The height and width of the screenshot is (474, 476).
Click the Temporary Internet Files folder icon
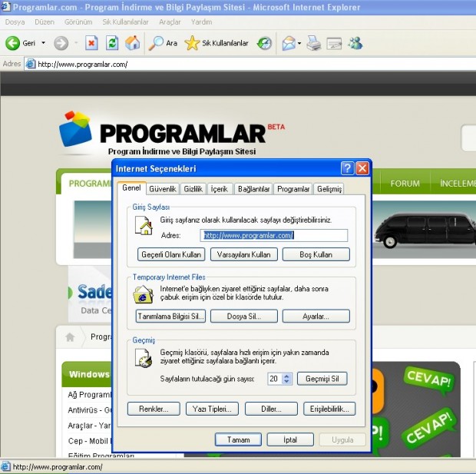[x=144, y=294]
